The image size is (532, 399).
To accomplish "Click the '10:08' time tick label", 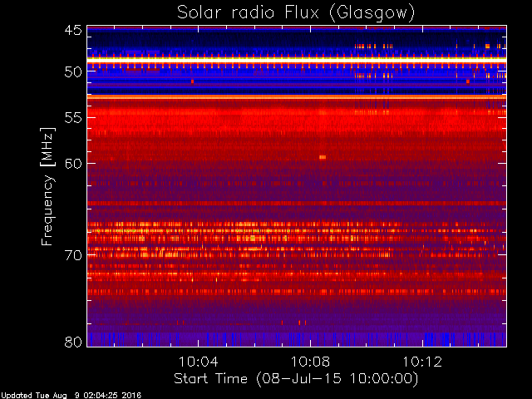I will [x=310, y=362].
